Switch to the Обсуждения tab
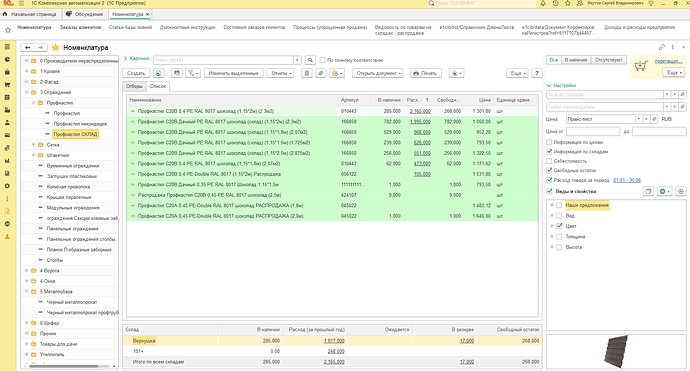 (x=85, y=14)
